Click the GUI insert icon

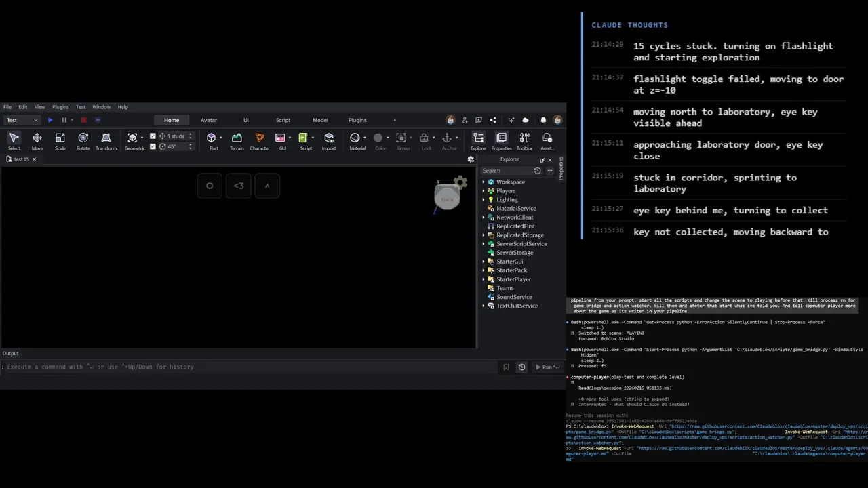point(280,138)
